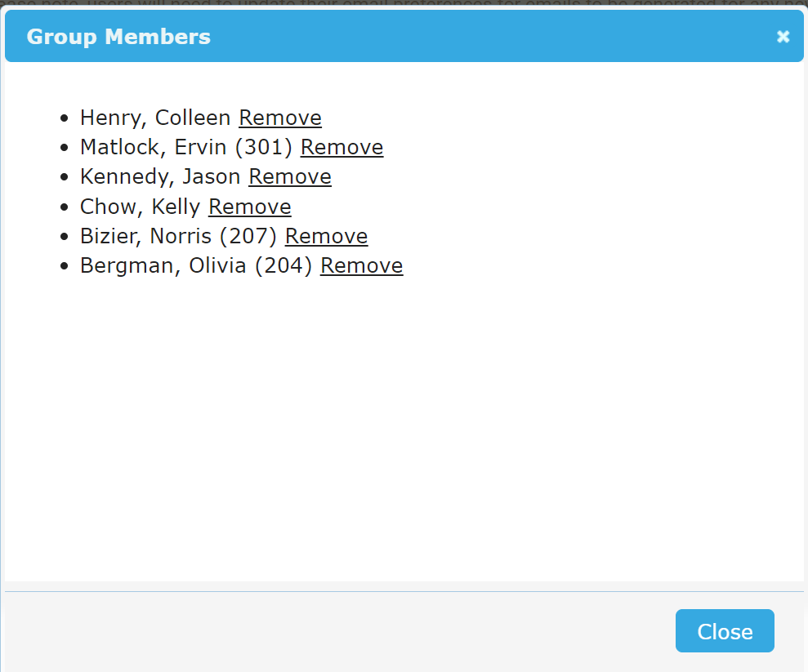This screenshot has width=808, height=672.
Task: Select the Chow, Kelly name
Action: [x=140, y=207]
